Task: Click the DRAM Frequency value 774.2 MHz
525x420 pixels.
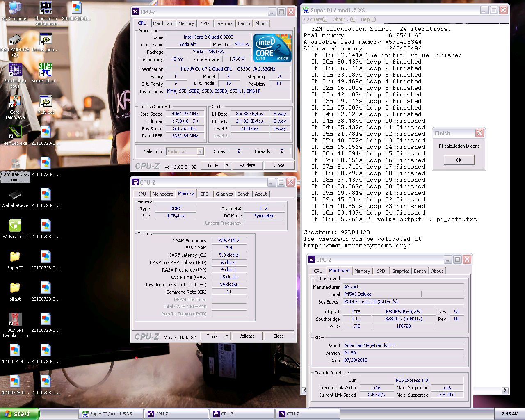Action: 229,241
